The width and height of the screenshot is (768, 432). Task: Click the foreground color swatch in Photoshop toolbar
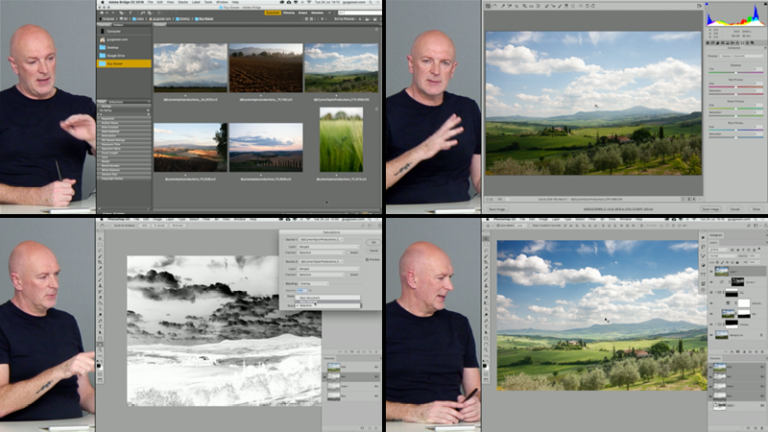(x=100, y=365)
